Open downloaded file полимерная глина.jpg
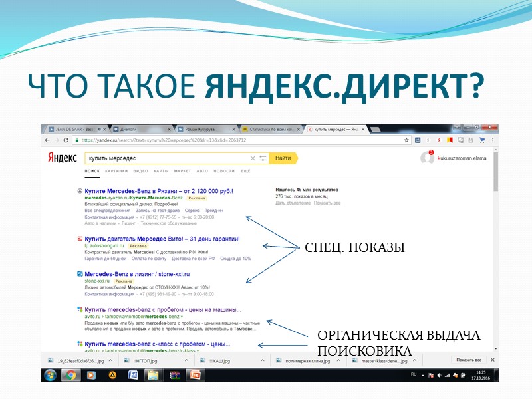532x399 pixels. coord(307,361)
